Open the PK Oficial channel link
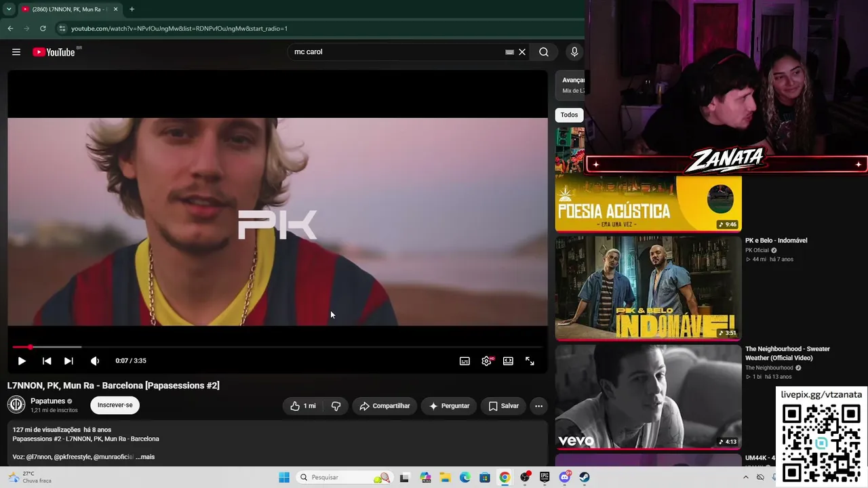This screenshot has height=488, width=868. pyautogui.click(x=757, y=250)
